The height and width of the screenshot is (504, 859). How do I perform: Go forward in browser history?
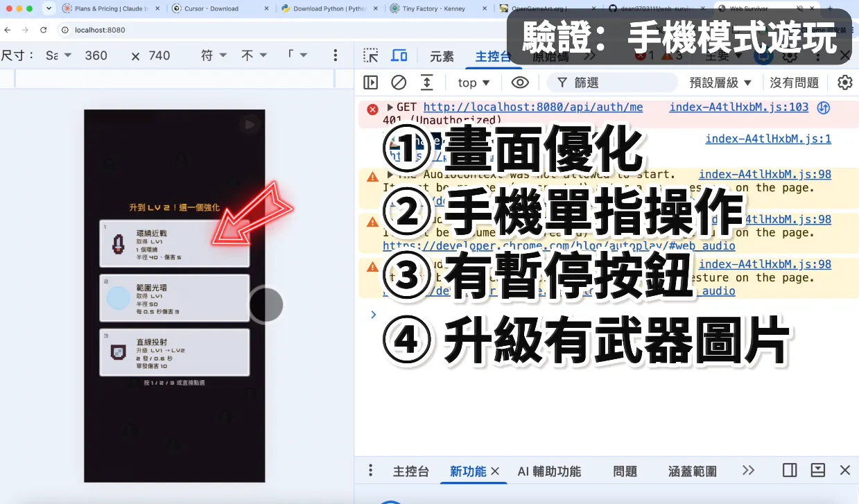tap(26, 30)
